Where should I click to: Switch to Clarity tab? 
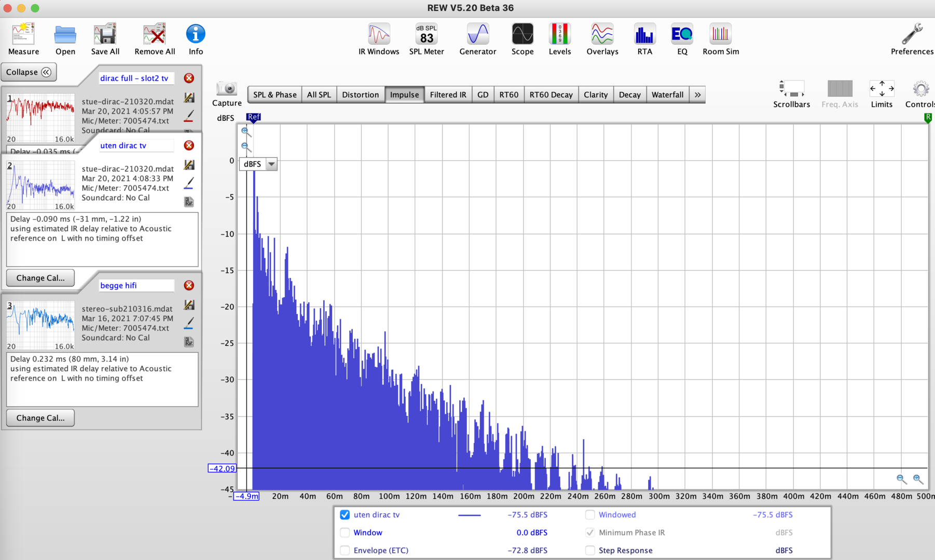coord(595,94)
